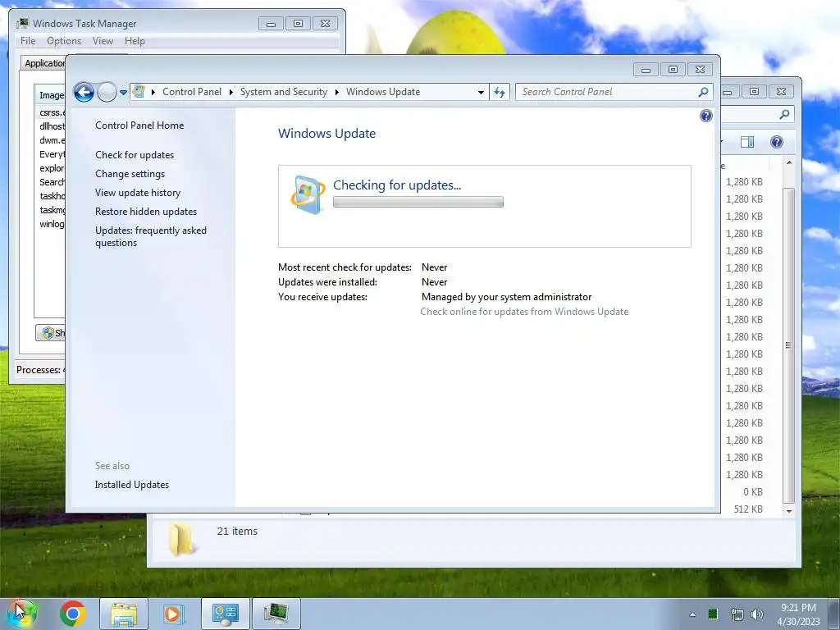Open View menu in Task Manager

pyautogui.click(x=103, y=41)
